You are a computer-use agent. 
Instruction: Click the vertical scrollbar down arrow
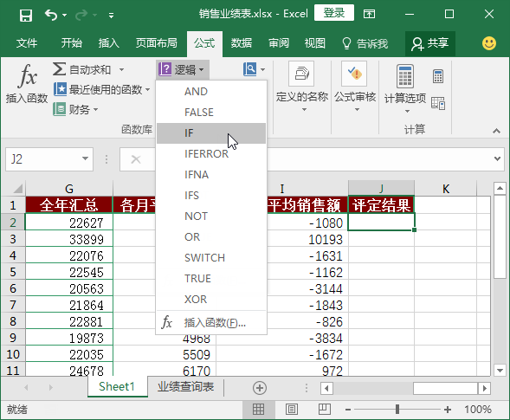(x=500, y=370)
